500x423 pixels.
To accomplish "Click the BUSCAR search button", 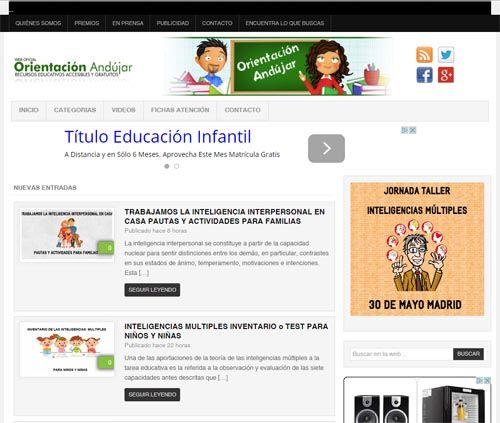I will pos(468,354).
